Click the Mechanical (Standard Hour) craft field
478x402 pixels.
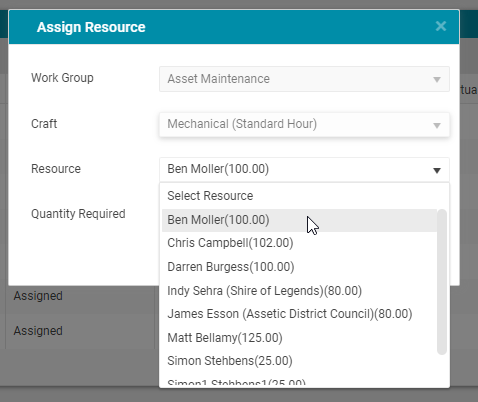coord(304,124)
